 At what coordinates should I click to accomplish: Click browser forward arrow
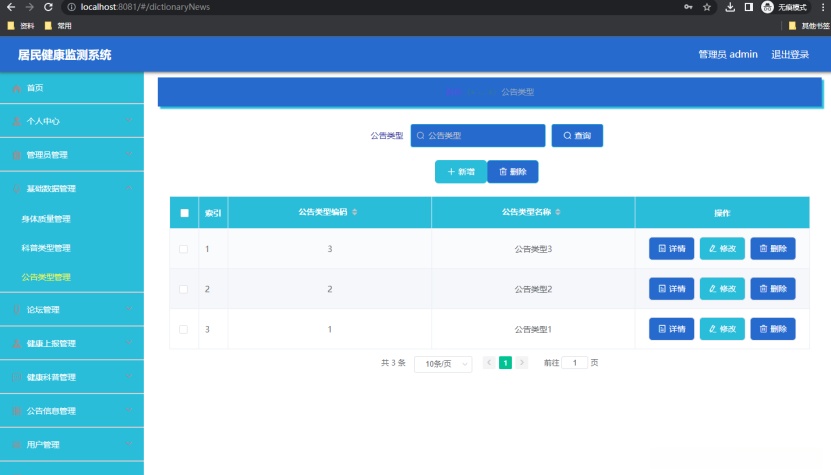(x=30, y=7)
